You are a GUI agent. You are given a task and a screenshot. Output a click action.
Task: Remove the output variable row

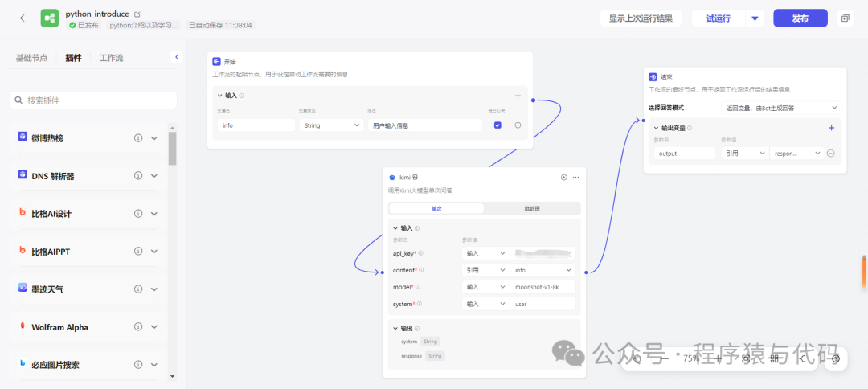(x=831, y=154)
